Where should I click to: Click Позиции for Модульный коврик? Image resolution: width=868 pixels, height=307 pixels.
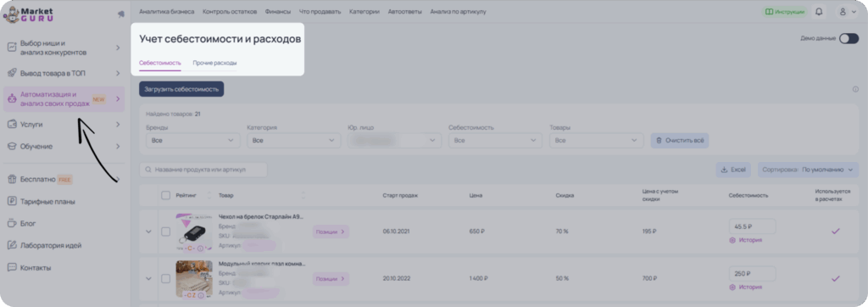(331, 279)
